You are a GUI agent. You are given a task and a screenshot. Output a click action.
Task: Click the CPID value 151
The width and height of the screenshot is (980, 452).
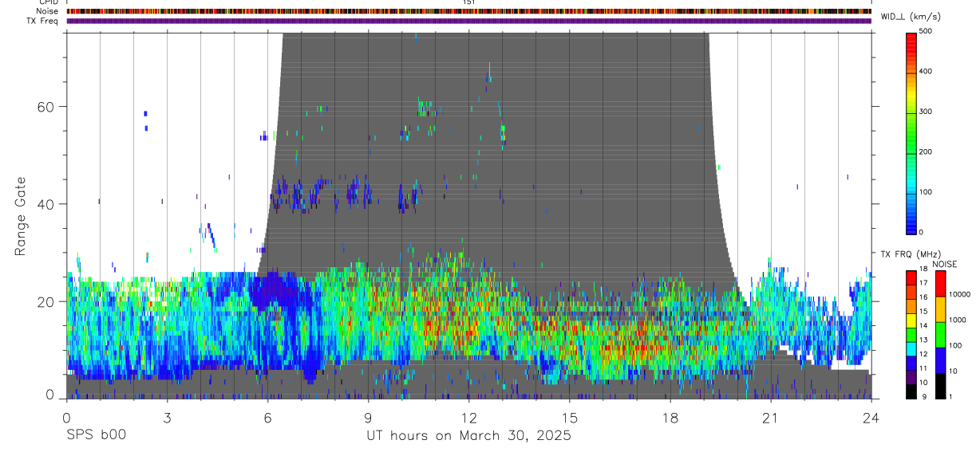(468, 2)
